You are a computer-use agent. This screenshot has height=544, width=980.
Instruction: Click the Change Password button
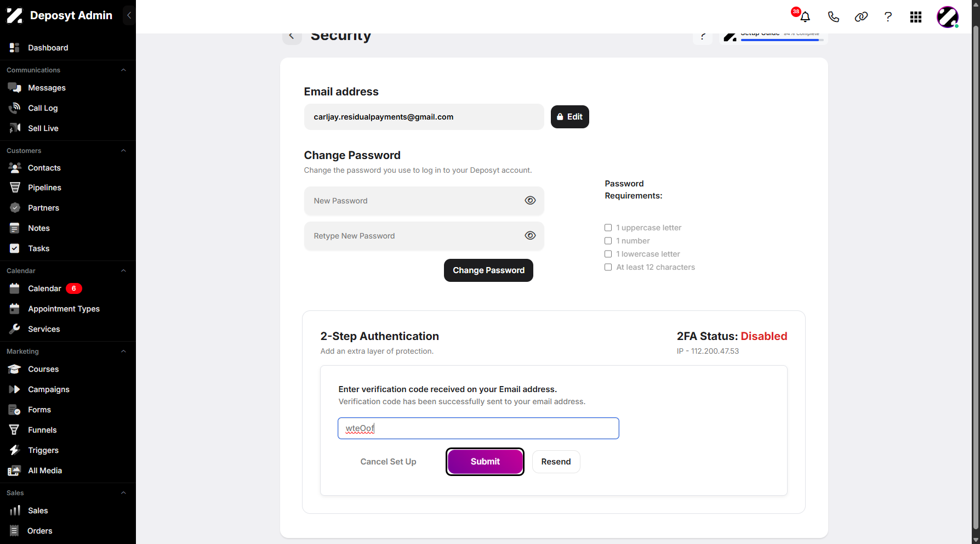[488, 270]
